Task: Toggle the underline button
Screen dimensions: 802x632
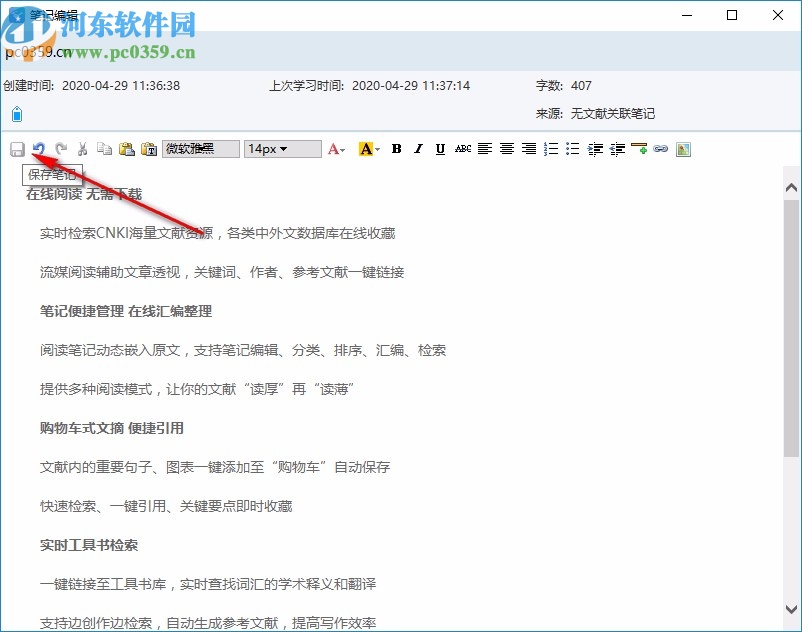Action: [x=440, y=148]
